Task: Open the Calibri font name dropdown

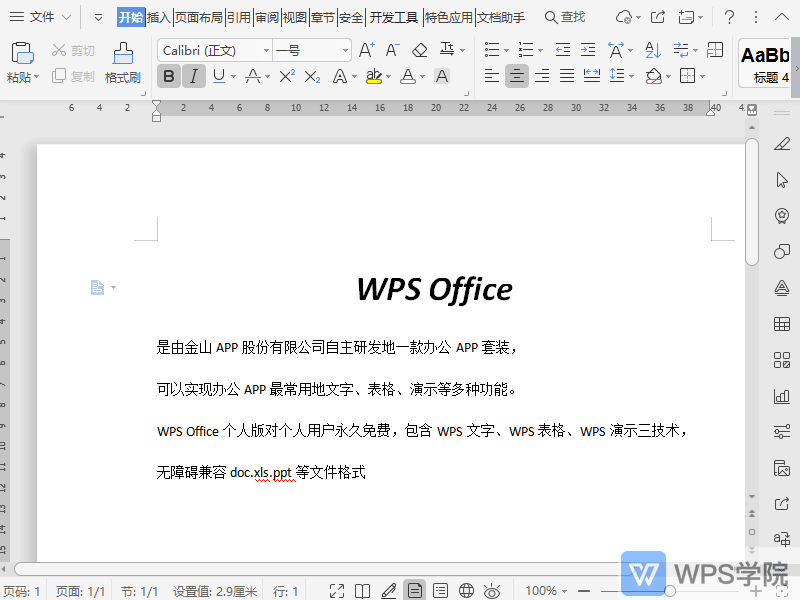Action: click(265, 49)
